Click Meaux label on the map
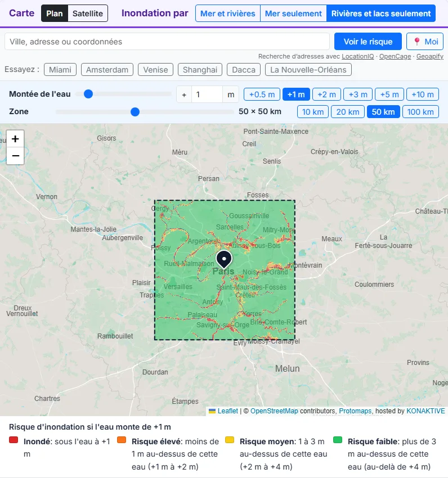448x478 pixels. click(x=331, y=238)
